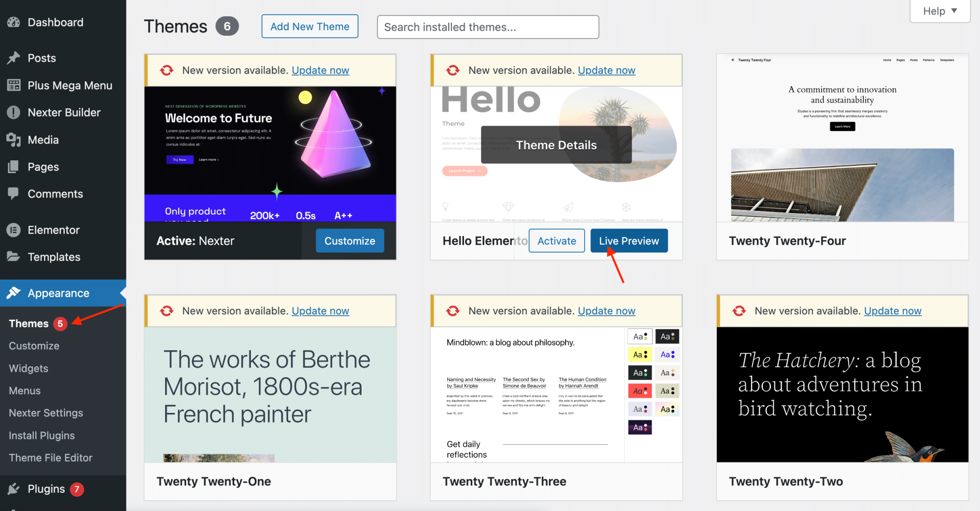This screenshot has height=511, width=980.
Task: Select the Media icon in the sidebar
Action: coord(13,139)
